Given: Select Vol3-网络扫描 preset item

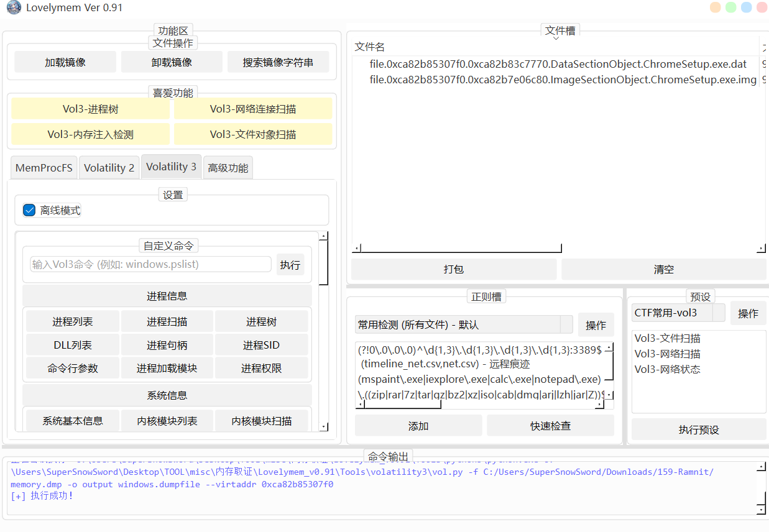Looking at the screenshot, I should click(668, 354).
